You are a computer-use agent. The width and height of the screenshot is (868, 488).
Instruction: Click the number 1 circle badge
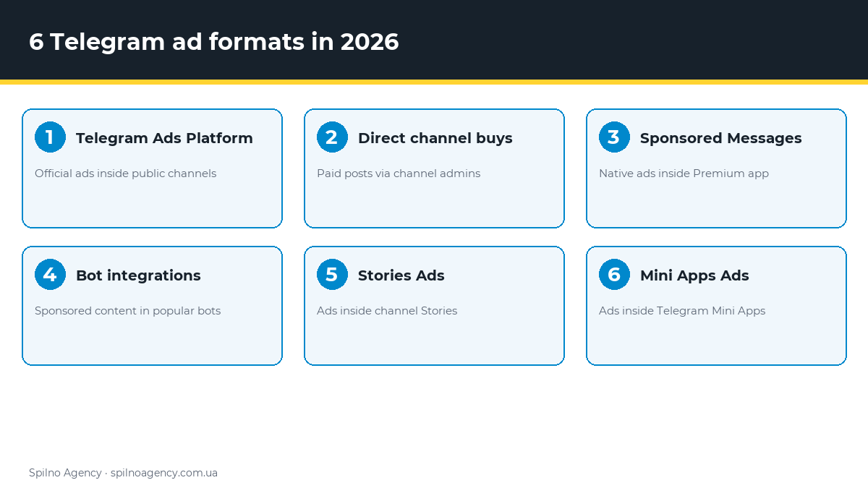coord(50,137)
